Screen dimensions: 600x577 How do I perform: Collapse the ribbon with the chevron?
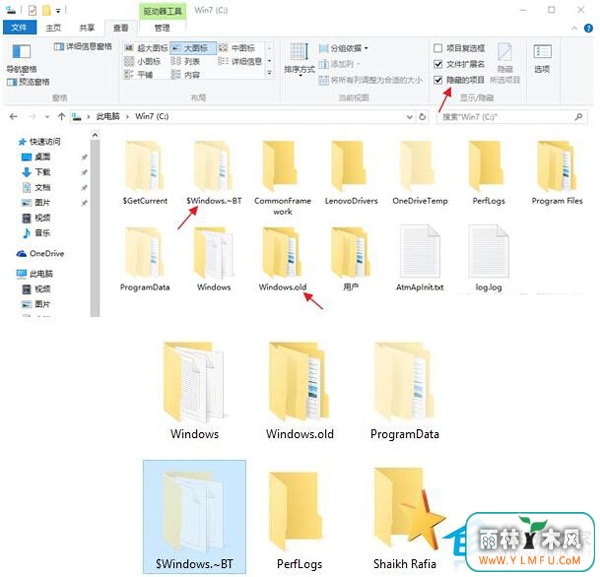574,28
